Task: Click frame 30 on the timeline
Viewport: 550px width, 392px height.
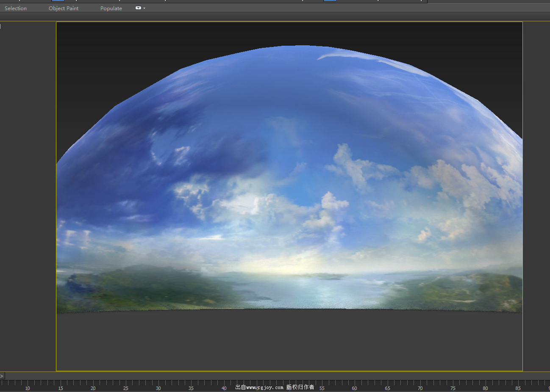Action: [x=158, y=388]
